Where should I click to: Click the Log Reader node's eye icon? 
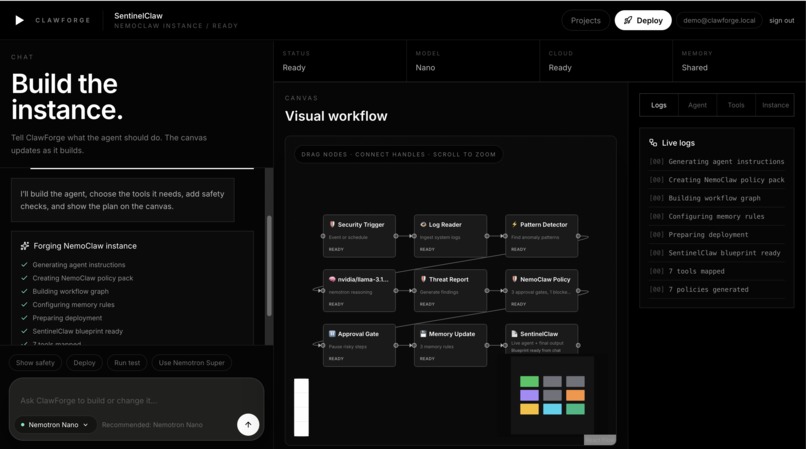tap(423, 224)
